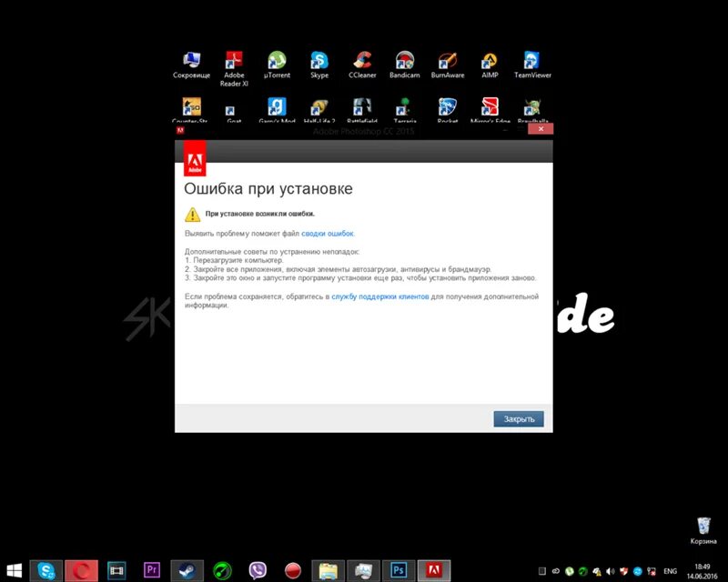The width and height of the screenshot is (728, 582).
Task: Select the Bandicam desktop icon
Action: [404, 65]
